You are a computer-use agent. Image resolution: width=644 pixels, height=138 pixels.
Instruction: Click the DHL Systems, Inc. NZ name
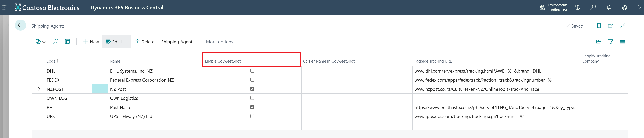(x=131, y=71)
